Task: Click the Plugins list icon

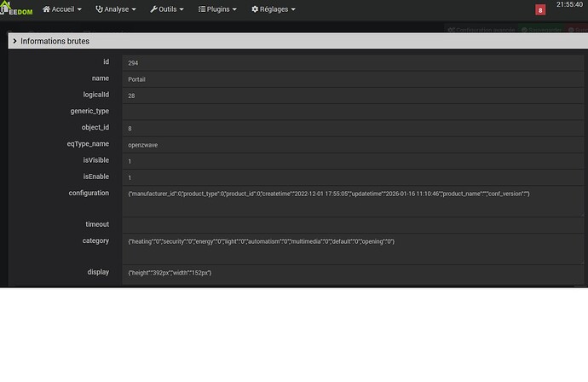Action: click(202, 9)
